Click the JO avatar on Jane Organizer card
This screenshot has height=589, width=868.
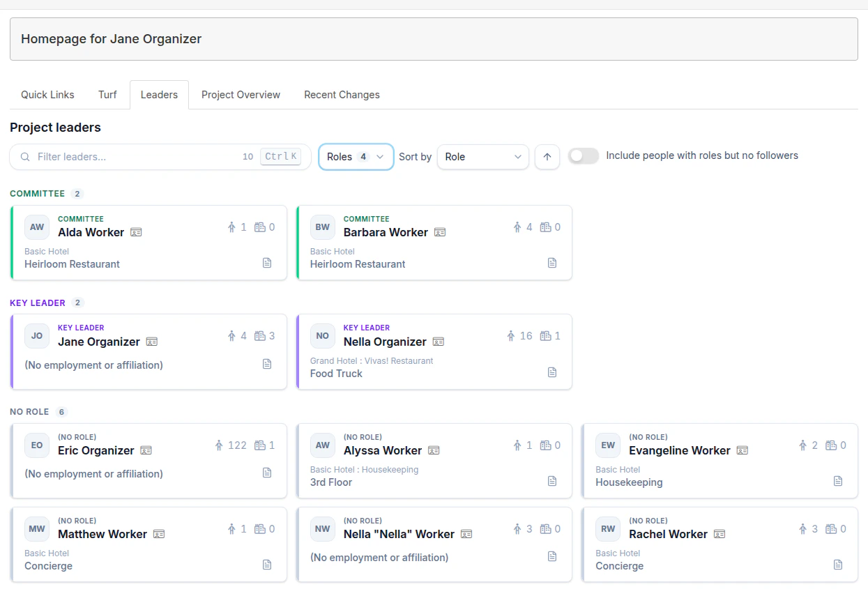coord(37,336)
